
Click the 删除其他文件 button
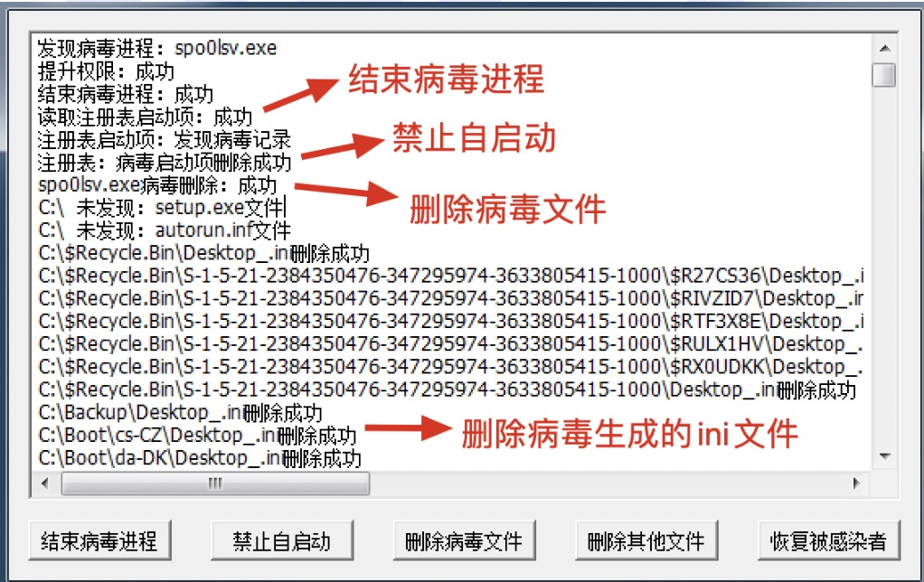pos(646,540)
